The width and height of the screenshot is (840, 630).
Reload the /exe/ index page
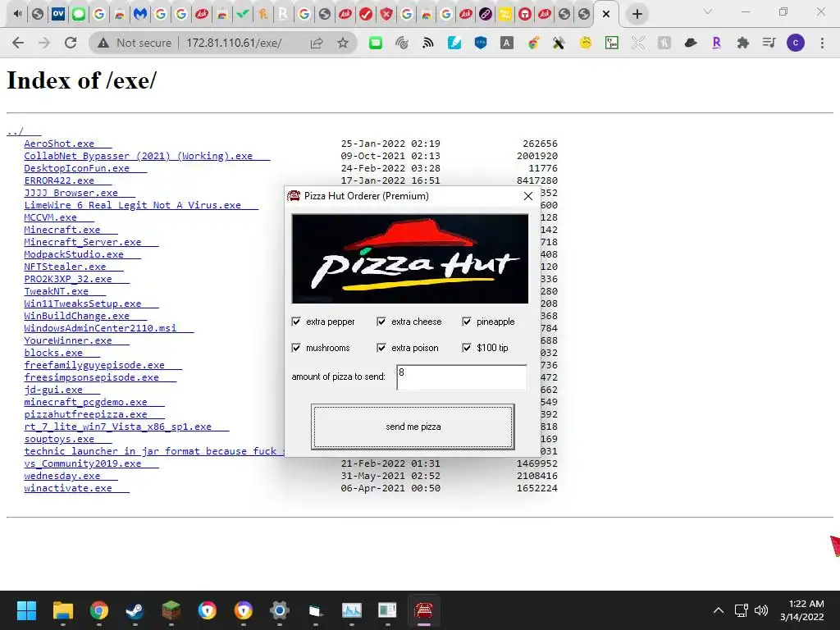[71, 43]
